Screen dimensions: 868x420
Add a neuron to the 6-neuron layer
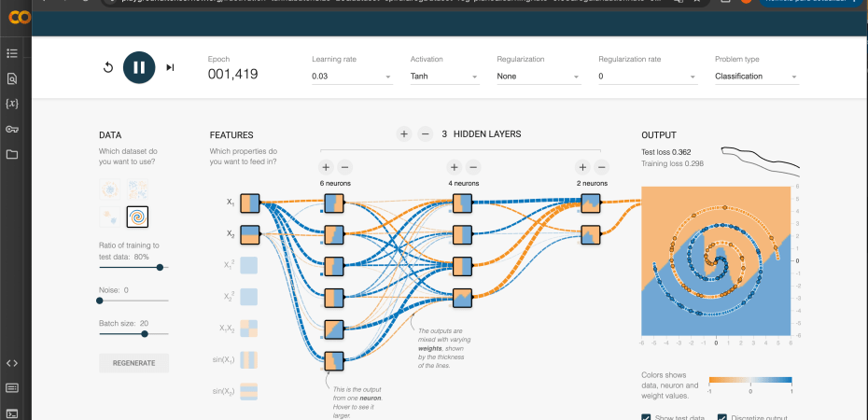coord(326,167)
